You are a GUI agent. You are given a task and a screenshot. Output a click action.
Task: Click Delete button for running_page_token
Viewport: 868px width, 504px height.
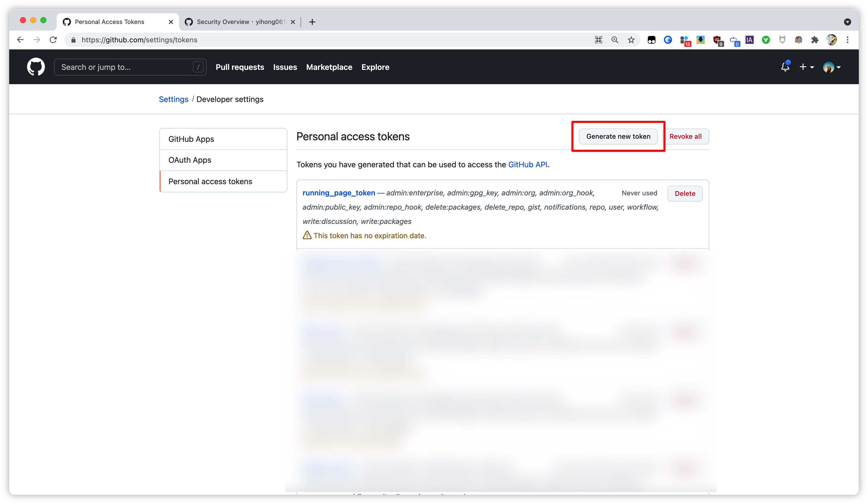click(685, 193)
